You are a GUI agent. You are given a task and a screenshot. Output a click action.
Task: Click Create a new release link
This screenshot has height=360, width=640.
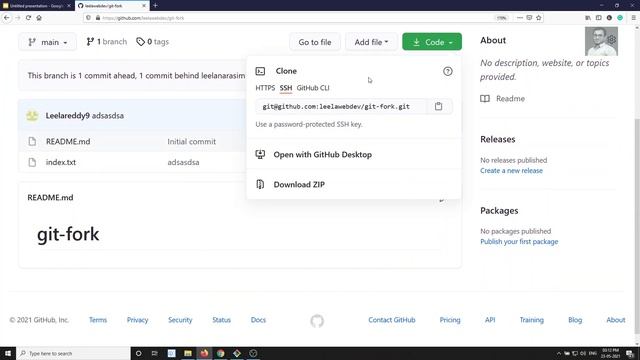point(511,171)
